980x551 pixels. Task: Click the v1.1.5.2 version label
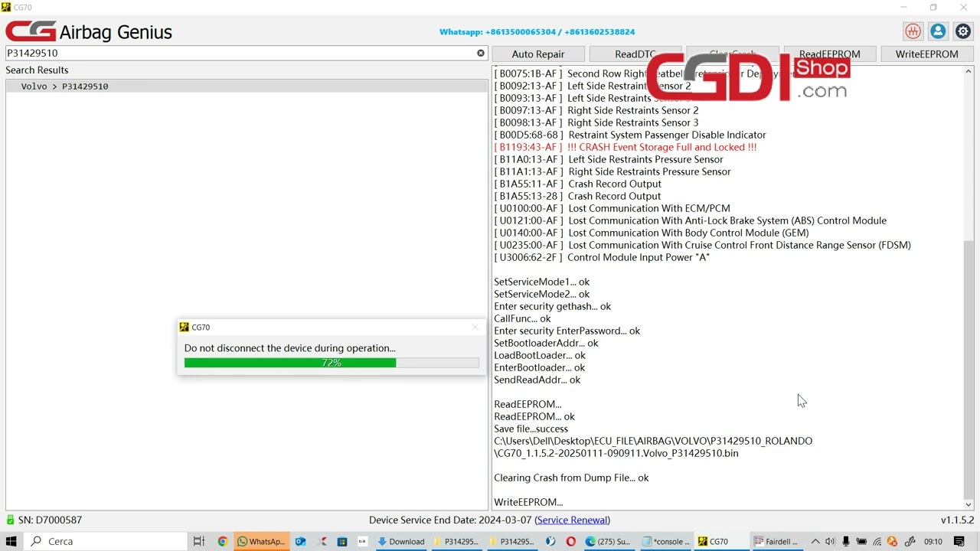(x=957, y=520)
